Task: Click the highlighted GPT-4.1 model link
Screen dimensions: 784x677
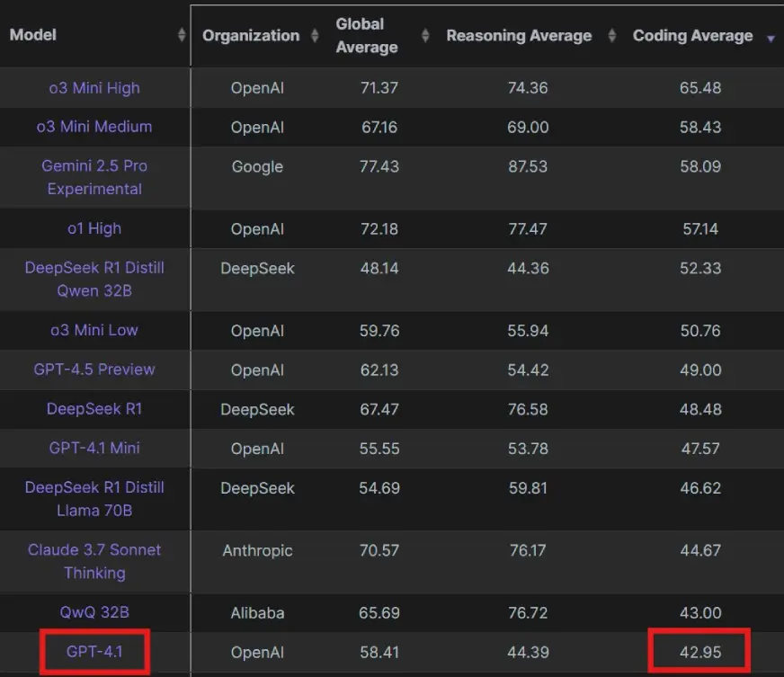Action: (x=94, y=652)
